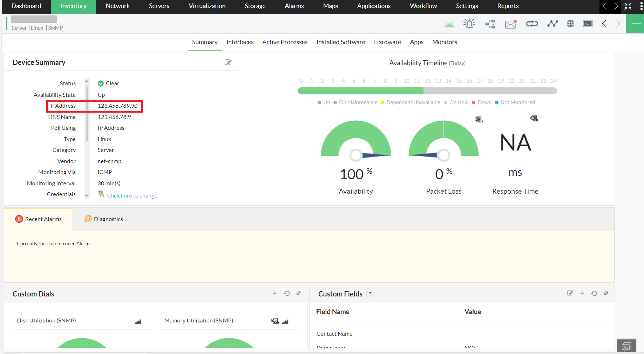
Task: Toggle the Not Monitored legend item
Action: [515, 102]
